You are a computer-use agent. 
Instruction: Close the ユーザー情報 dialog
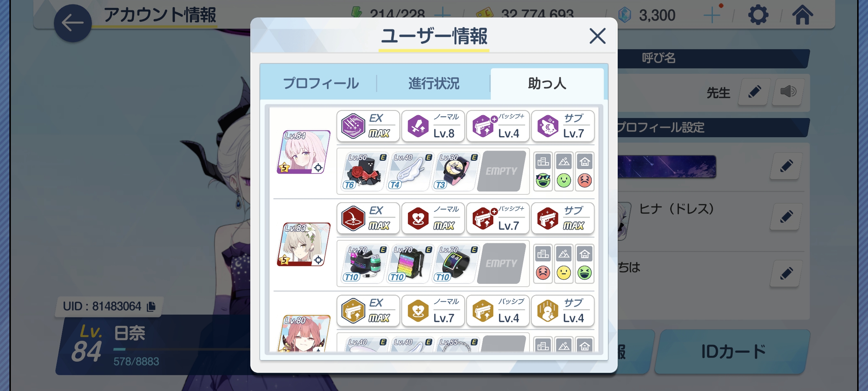(x=597, y=36)
